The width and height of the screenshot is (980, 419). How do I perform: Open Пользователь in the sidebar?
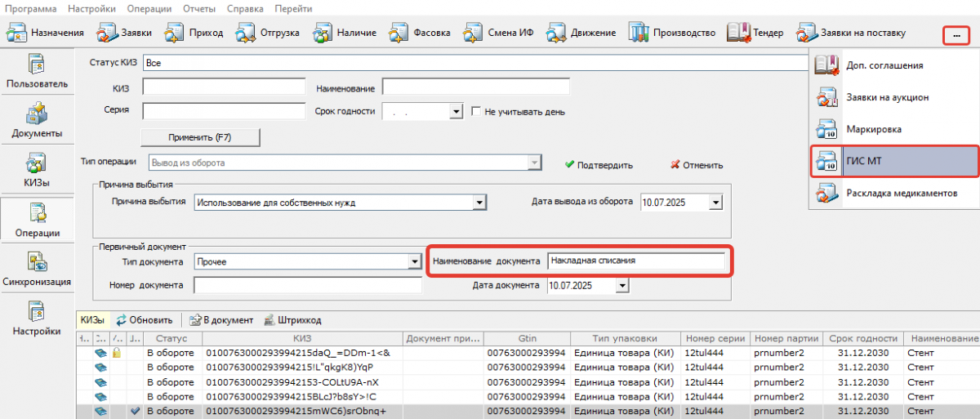point(37,72)
